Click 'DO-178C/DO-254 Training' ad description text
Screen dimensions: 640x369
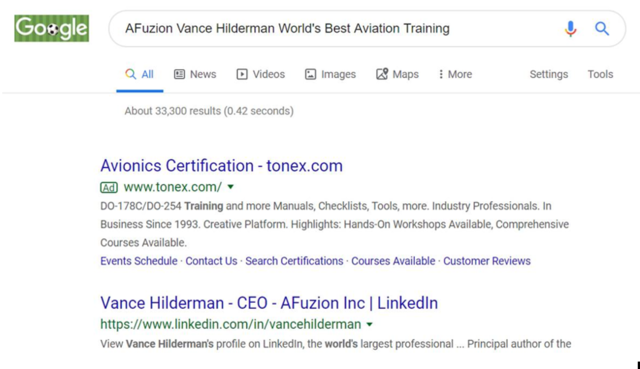point(162,206)
